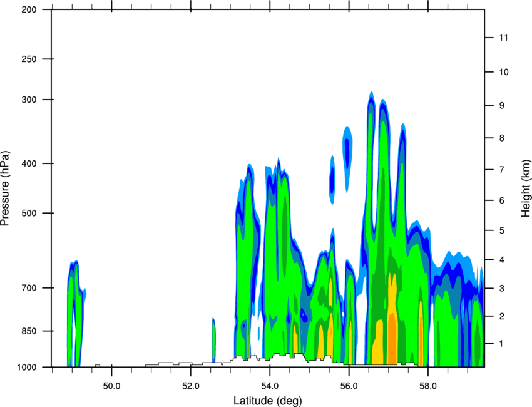Select the 700 pressure tick label
532x407 pixels.
click(x=29, y=288)
